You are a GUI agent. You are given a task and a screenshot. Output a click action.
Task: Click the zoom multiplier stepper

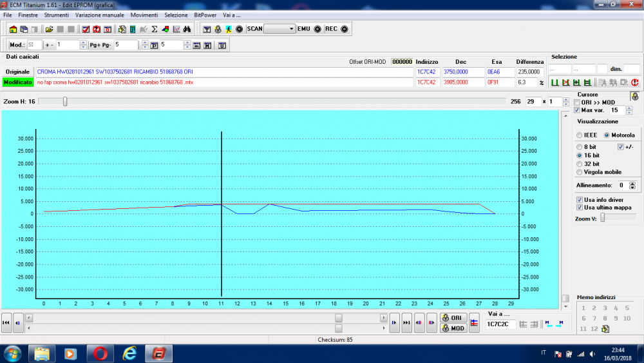pos(566,101)
